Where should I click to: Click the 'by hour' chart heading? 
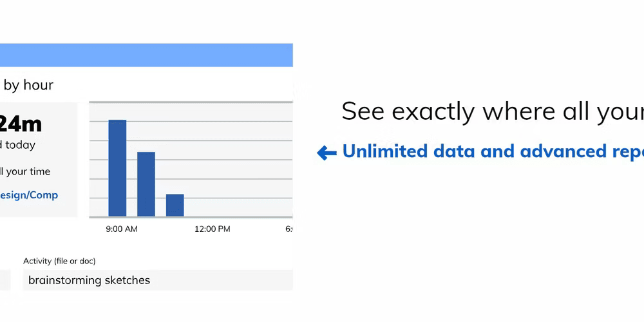pyautogui.click(x=28, y=85)
